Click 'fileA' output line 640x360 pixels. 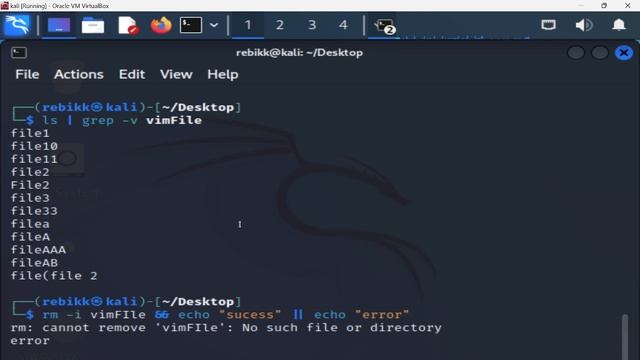(x=30, y=237)
